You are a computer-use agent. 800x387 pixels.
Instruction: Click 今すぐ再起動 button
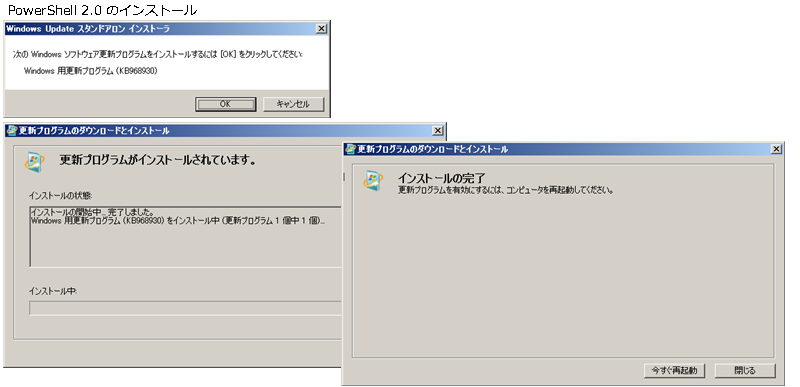[x=674, y=371]
